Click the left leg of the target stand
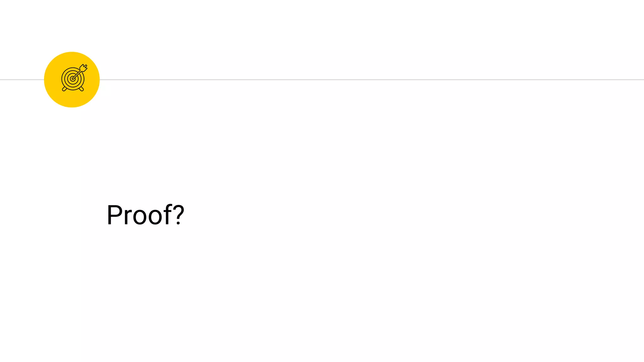 pyautogui.click(x=64, y=89)
